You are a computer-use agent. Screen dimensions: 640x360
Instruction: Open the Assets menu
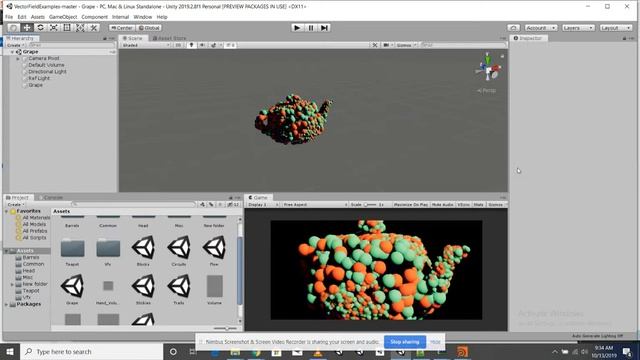38,17
